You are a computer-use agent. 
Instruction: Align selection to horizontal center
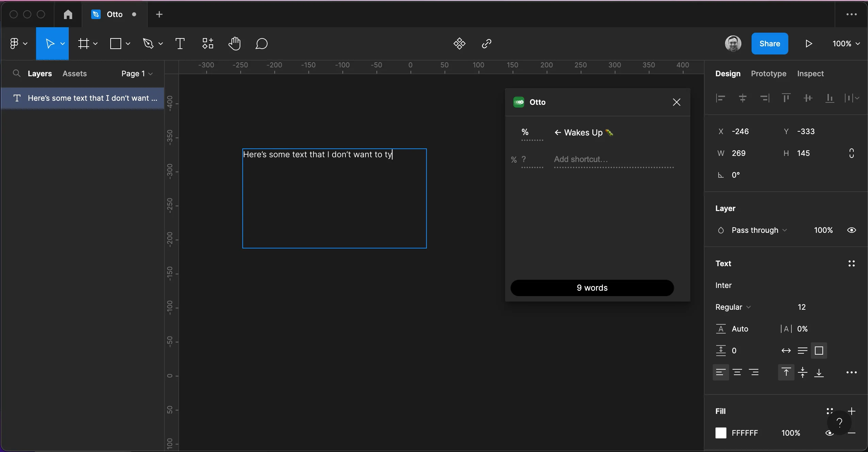pyautogui.click(x=742, y=98)
